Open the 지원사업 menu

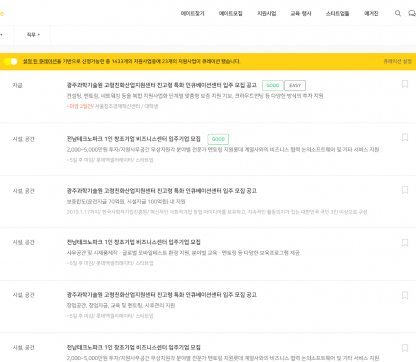(x=267, y=13)
